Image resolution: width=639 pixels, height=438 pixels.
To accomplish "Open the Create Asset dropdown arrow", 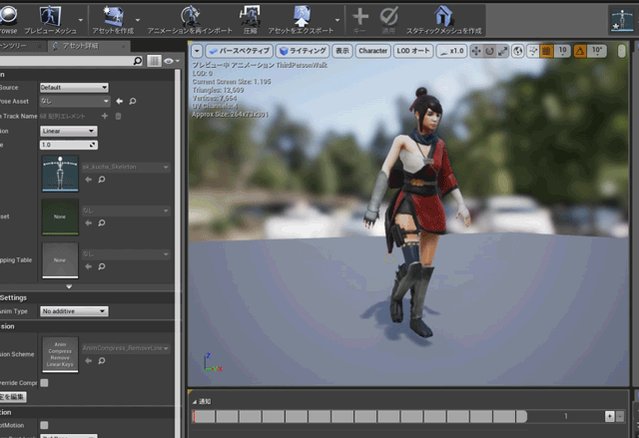I will coord(138,20).
